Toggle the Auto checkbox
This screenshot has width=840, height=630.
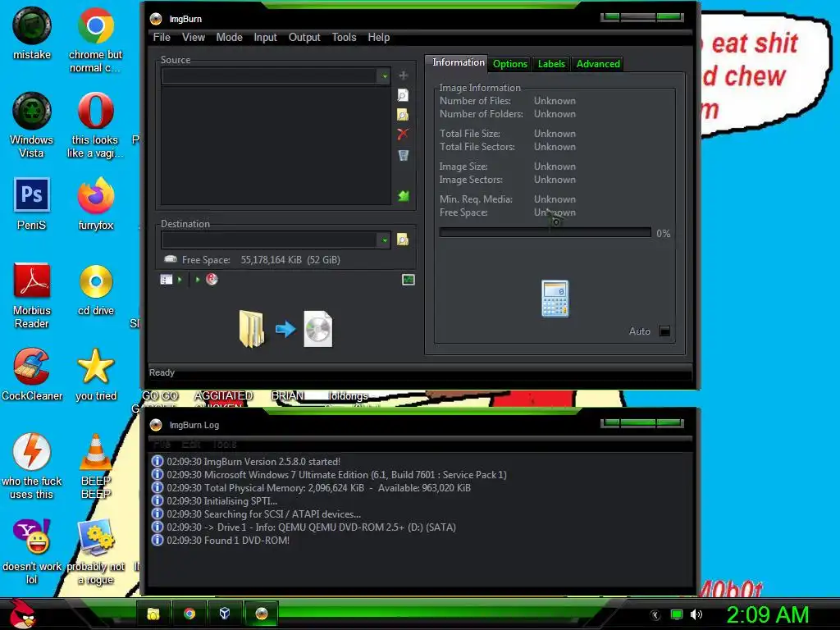(664, 331)
